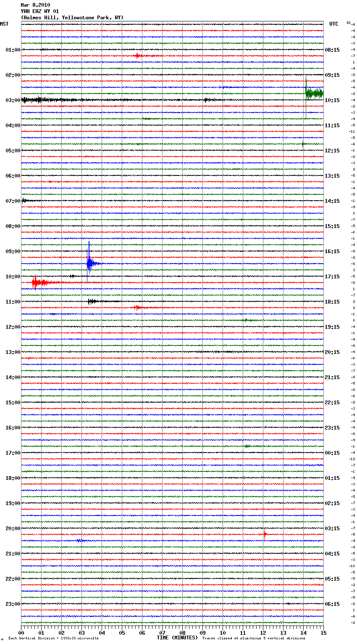This screenshot has width=357, height=644.
Task: Click the '12' minute tick on bottom axis
Action: (x=263, y=633)
